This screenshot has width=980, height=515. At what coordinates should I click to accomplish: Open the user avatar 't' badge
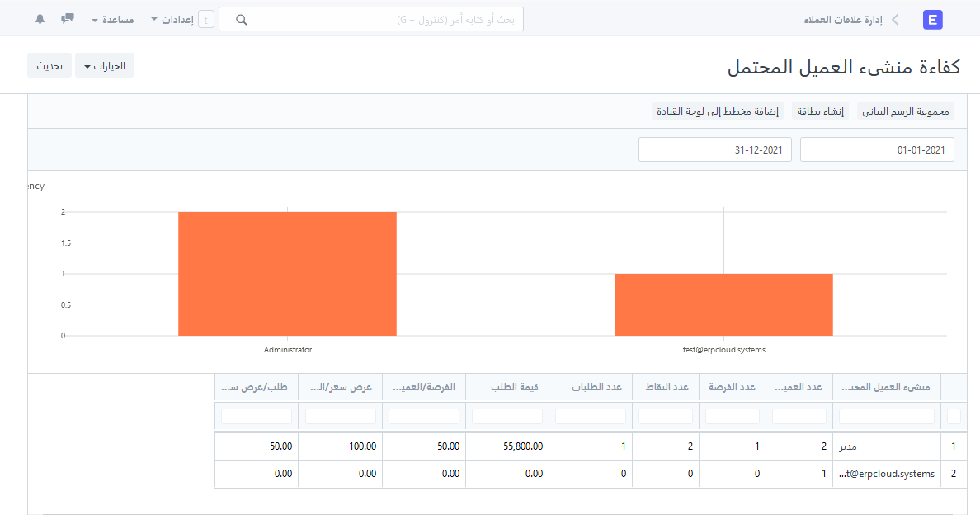[x=205, y=20]
